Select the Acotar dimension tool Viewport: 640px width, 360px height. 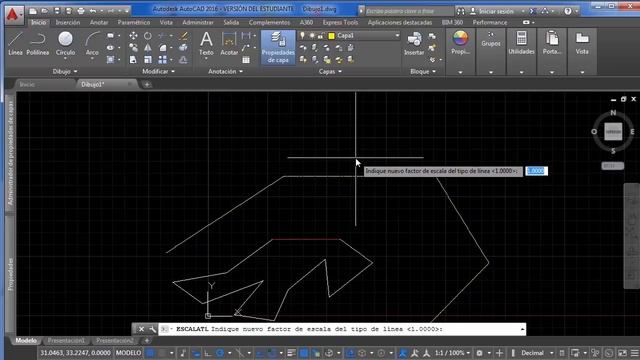pos(229,44)
